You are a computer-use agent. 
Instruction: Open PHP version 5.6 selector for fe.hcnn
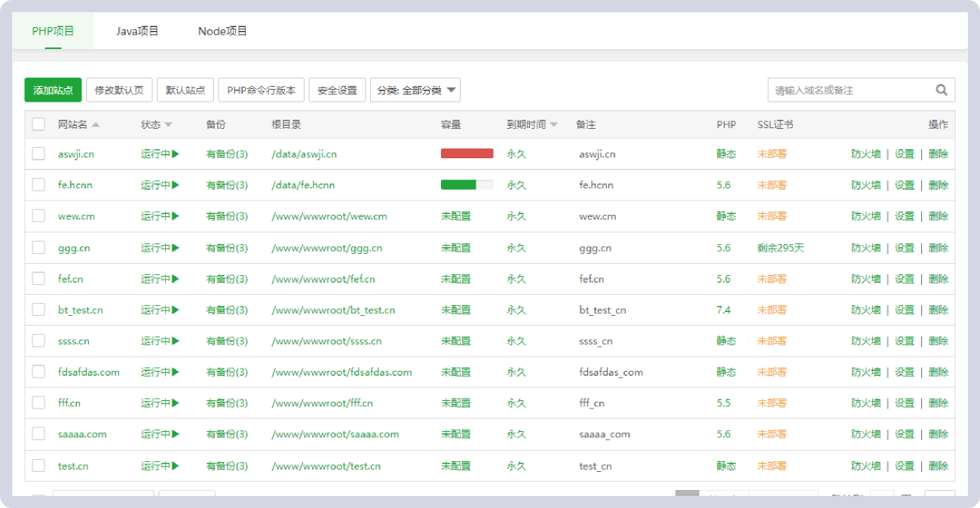(724, 185)
